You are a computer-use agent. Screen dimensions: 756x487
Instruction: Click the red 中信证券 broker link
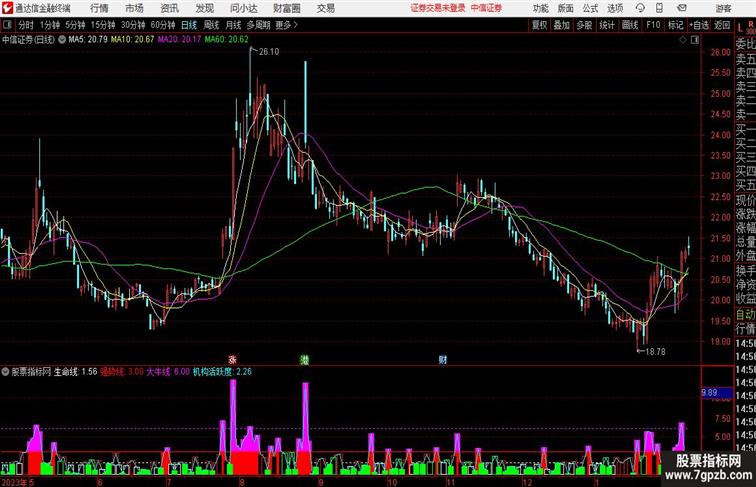(x=486, y=8)
